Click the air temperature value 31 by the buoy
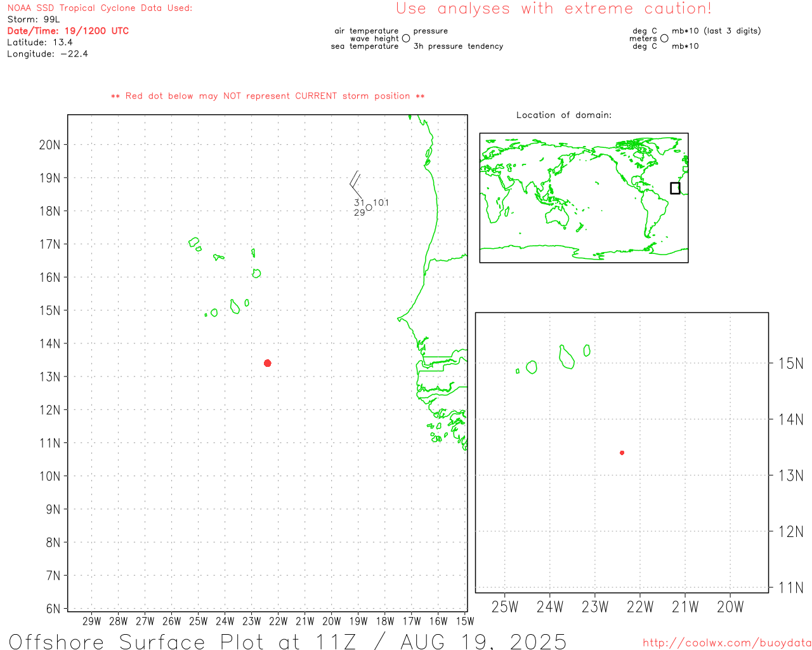Image resolution: width=812 pixels, height=650 pixels. (360, 203)
